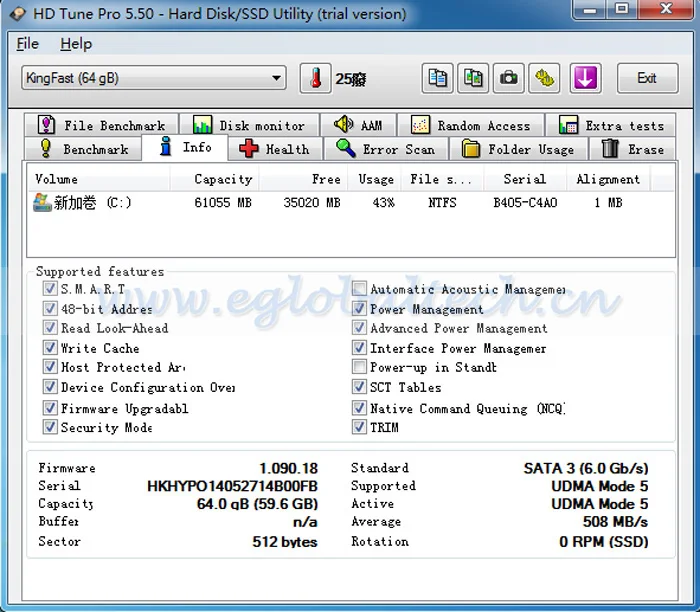This screenshot has height=612, width=700.
Task: Toggle the Automatic Acoustic Management checkbox
Action: pos(359,288)
